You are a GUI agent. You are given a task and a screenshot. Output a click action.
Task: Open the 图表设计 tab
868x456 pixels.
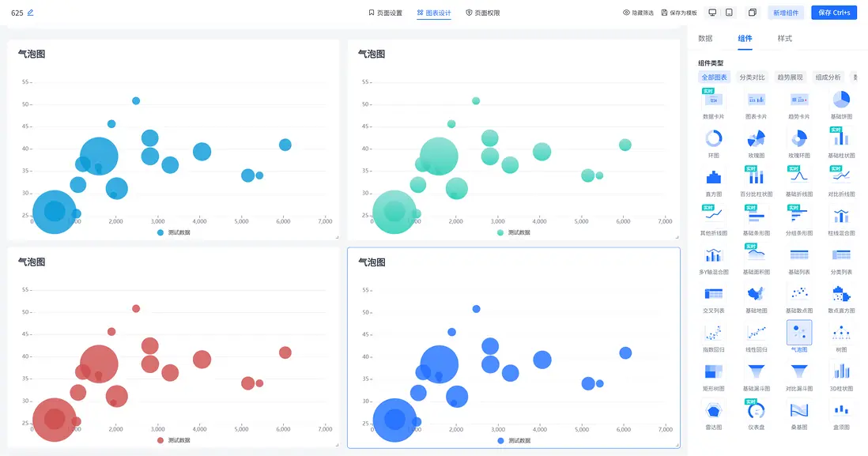434,13
